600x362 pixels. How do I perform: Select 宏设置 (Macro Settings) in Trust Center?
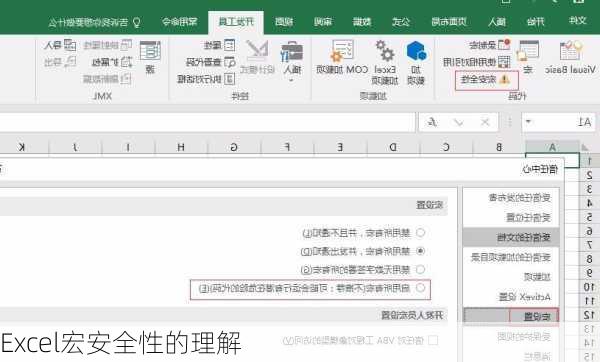[x=511, y=316]
